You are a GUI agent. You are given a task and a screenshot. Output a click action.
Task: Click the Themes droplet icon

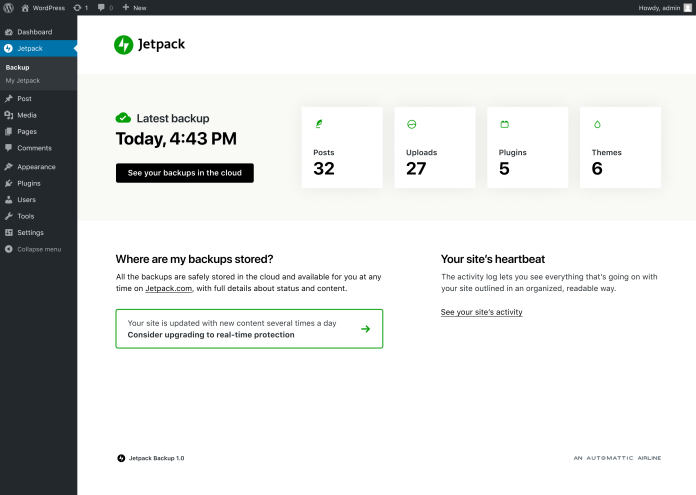597,124
